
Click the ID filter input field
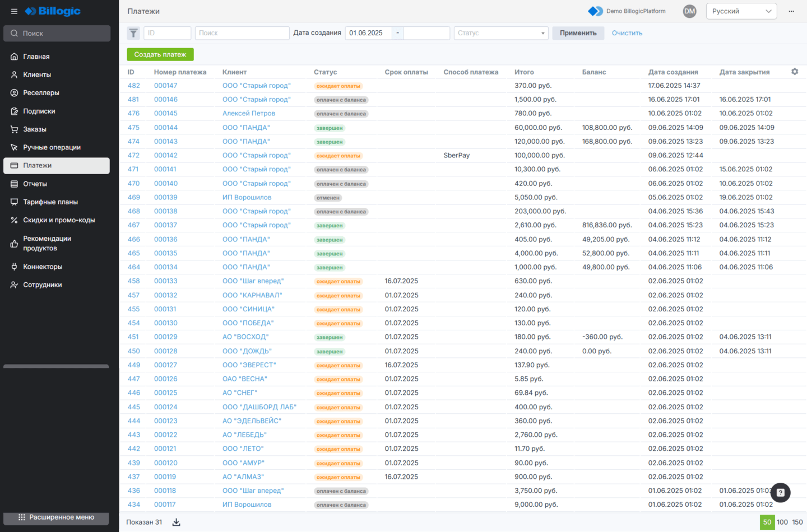tap(168, 33)
